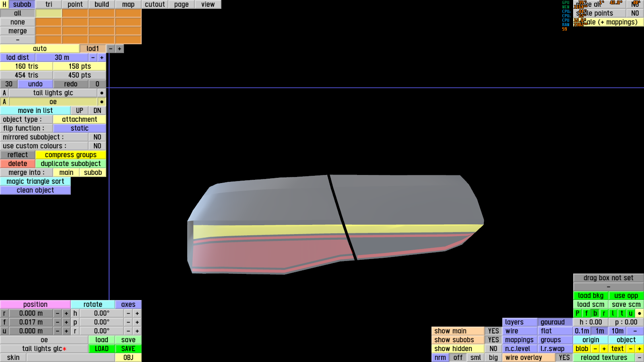
Task: Click lowercase load for oe subobject
Action: [x=102, y=340]
